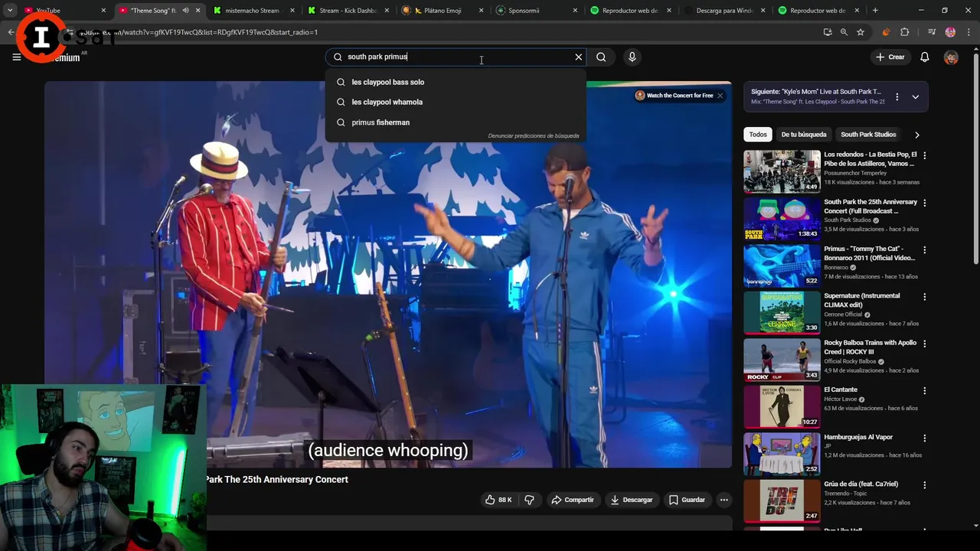
Task: Click Compartir share button
Action: tap(572, 500)
